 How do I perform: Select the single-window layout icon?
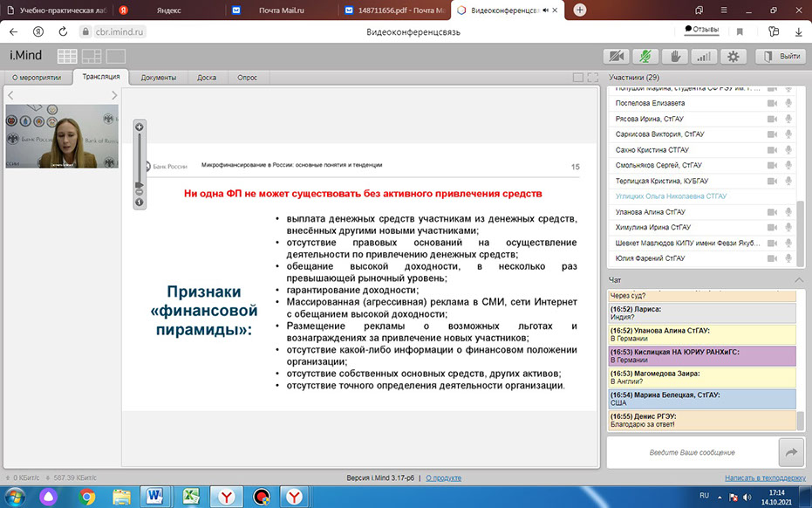(x=115, y=57)
